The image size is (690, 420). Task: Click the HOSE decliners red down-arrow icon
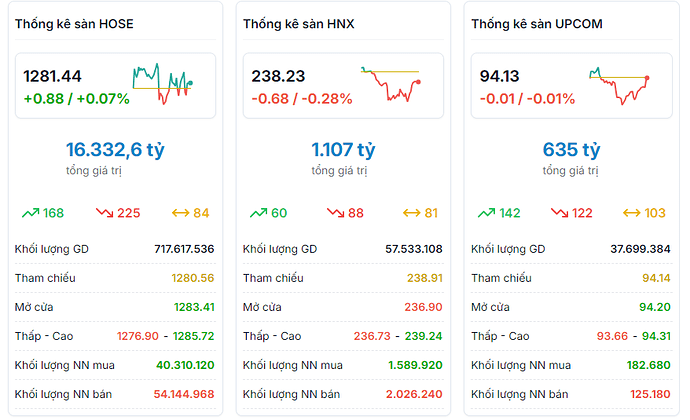tap(105, 213)
